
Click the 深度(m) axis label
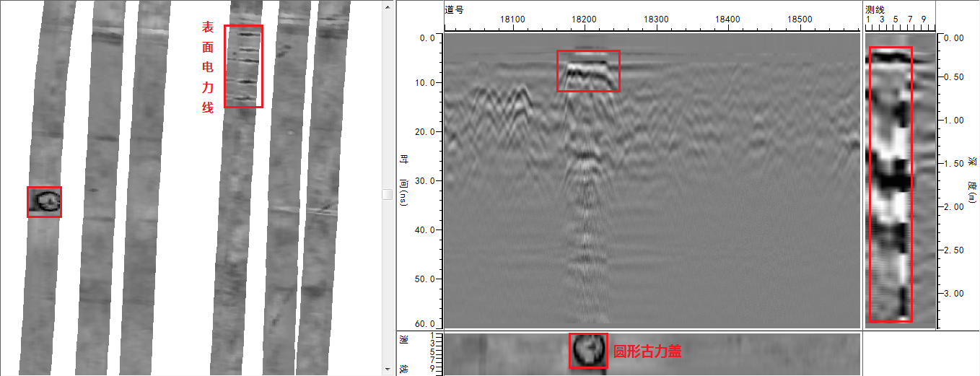click(x=970, y=180)
